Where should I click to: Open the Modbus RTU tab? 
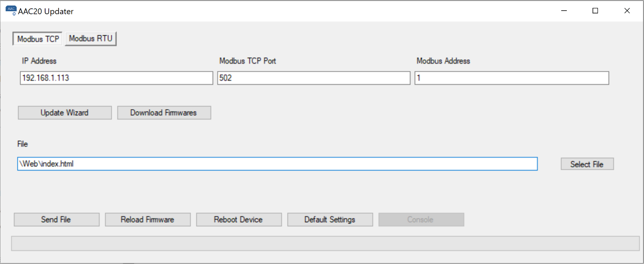pos(91,39)
